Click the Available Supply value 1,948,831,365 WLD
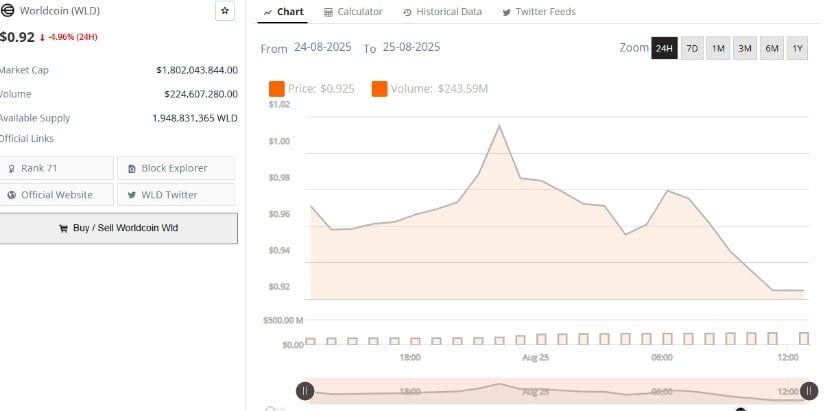 pyautogui.click(x=195, y=118)
